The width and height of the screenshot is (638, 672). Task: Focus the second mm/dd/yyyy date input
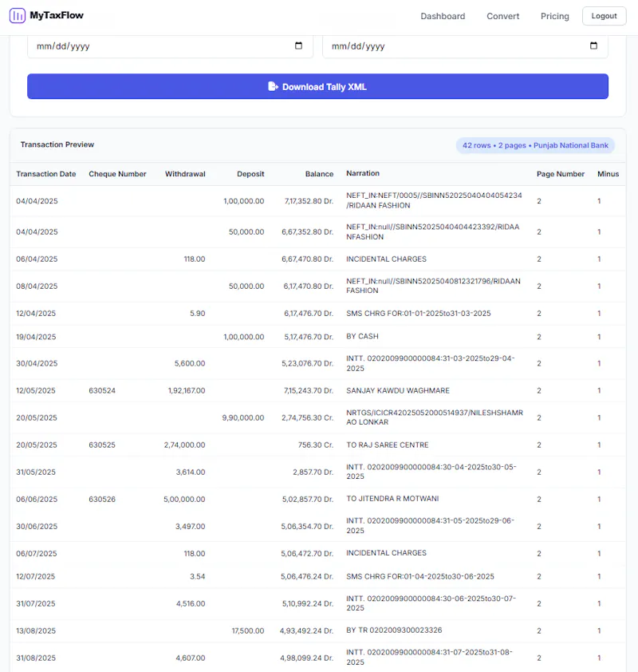[x=465, y=46]
